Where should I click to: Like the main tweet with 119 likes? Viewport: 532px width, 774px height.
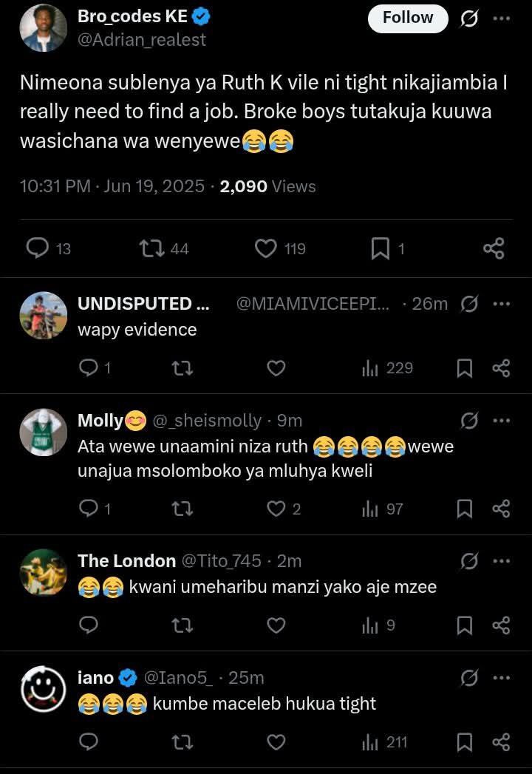point(280,248)
